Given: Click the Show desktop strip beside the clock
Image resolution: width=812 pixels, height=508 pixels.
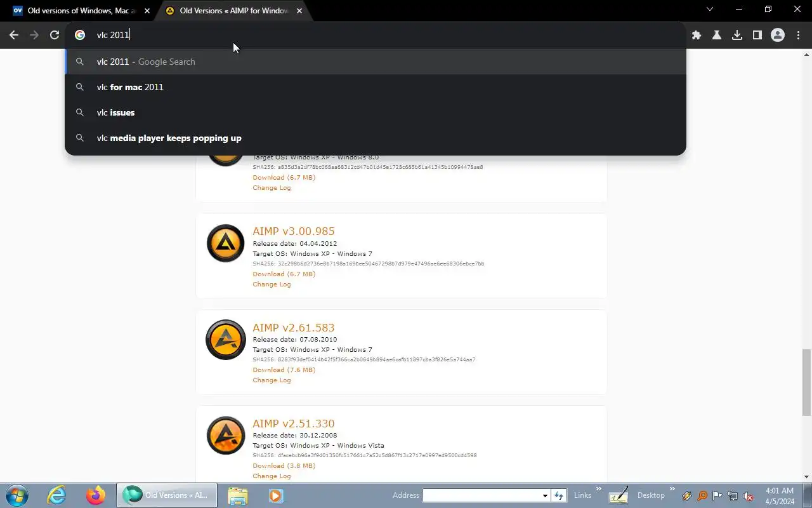Looking at the screenshot, I should (807, 496).
